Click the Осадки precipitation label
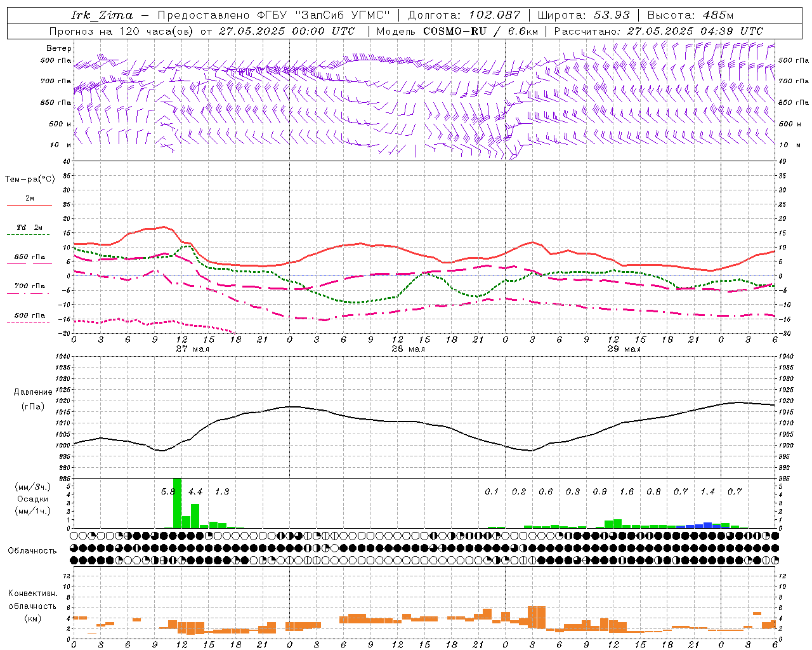Image resolution: width=812 pixels, height=650 pixels. pyautogui.click(x=33, y=499)
